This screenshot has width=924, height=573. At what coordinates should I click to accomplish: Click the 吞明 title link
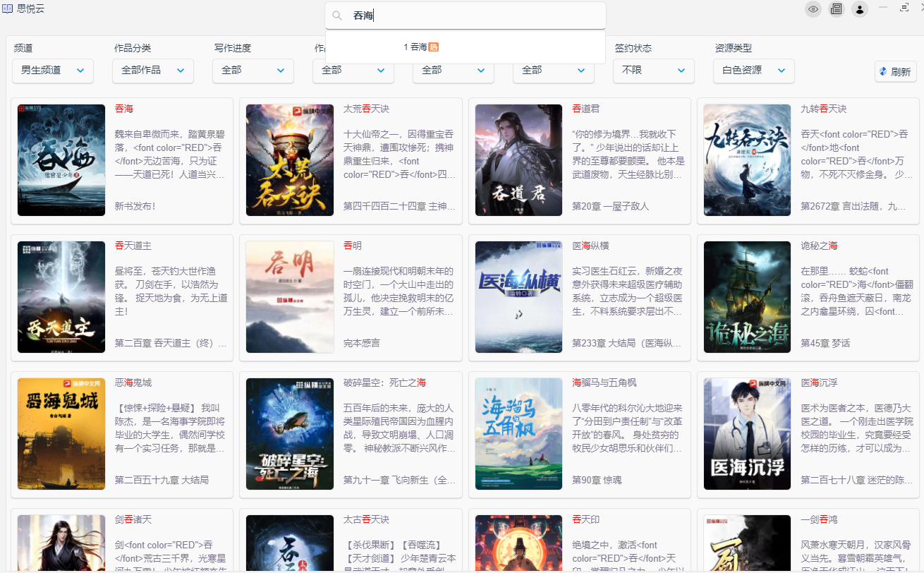[x=352, y=246]
